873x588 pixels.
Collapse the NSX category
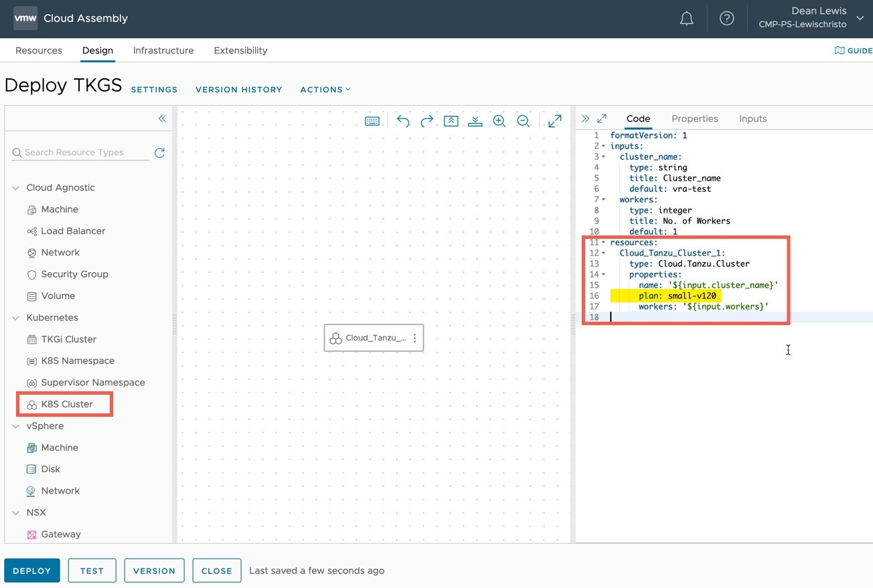tap(15, 513)
